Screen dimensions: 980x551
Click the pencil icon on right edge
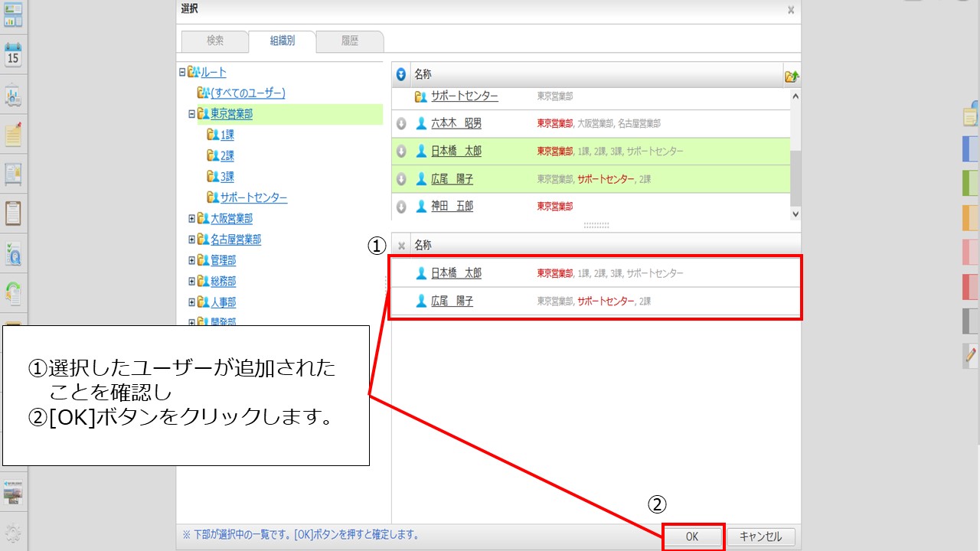click(x=971, y=354)
